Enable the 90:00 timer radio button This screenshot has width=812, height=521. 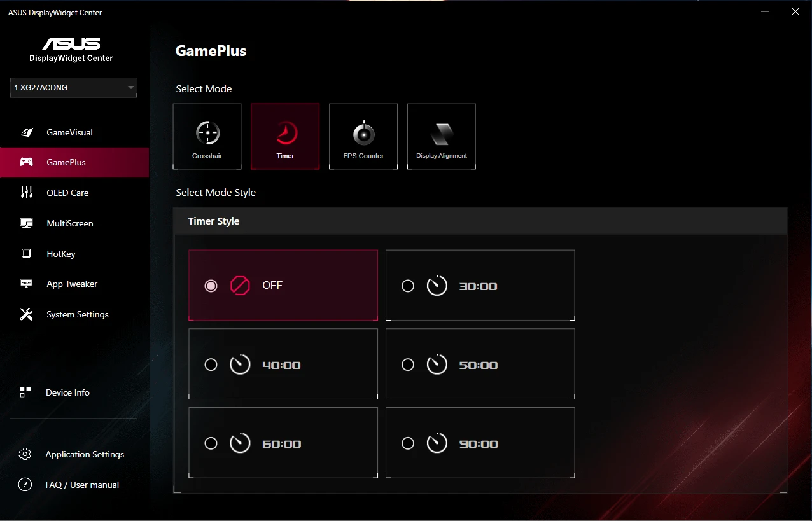coord(408,443)
